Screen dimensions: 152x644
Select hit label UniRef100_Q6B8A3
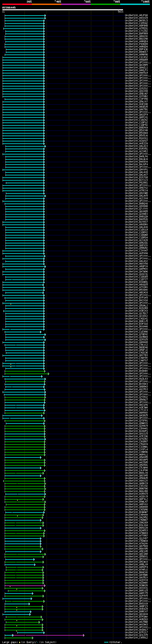(x=136, y=387)
